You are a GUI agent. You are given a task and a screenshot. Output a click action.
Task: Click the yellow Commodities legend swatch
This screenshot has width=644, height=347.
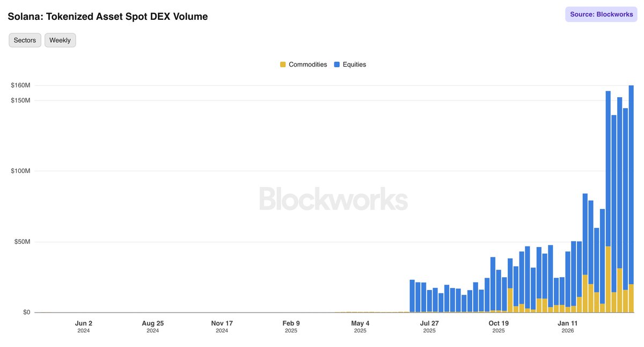283,64
